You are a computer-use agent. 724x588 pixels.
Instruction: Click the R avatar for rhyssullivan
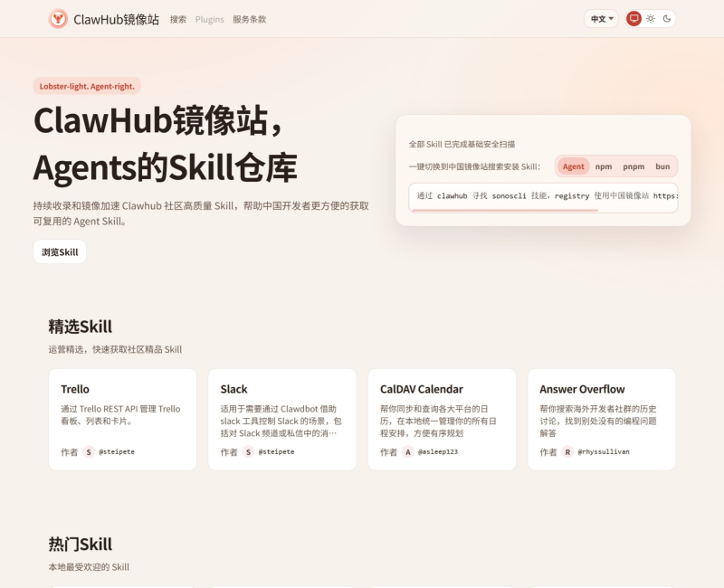(x=568, y=451)
